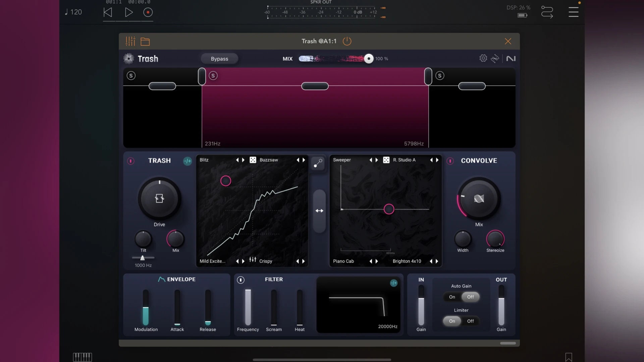The width and height of the screenshot is (644, 362).
Task: Click the Width knob
Action: coord(463,239)
